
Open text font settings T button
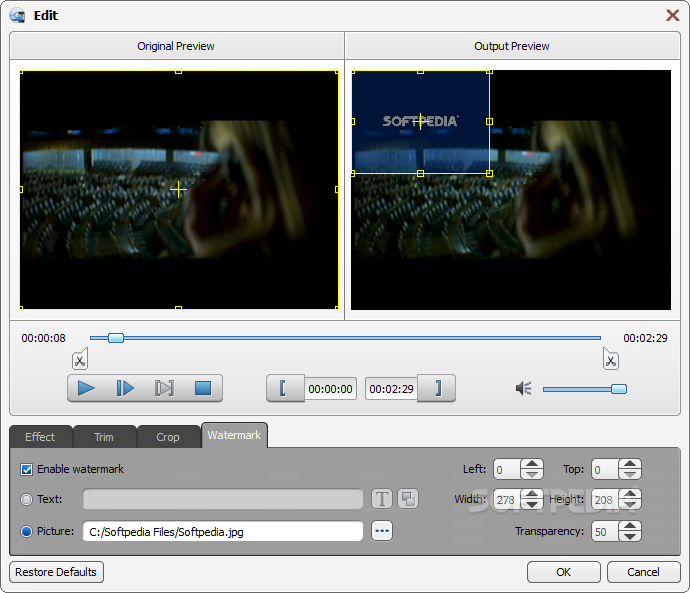[382, 499]
